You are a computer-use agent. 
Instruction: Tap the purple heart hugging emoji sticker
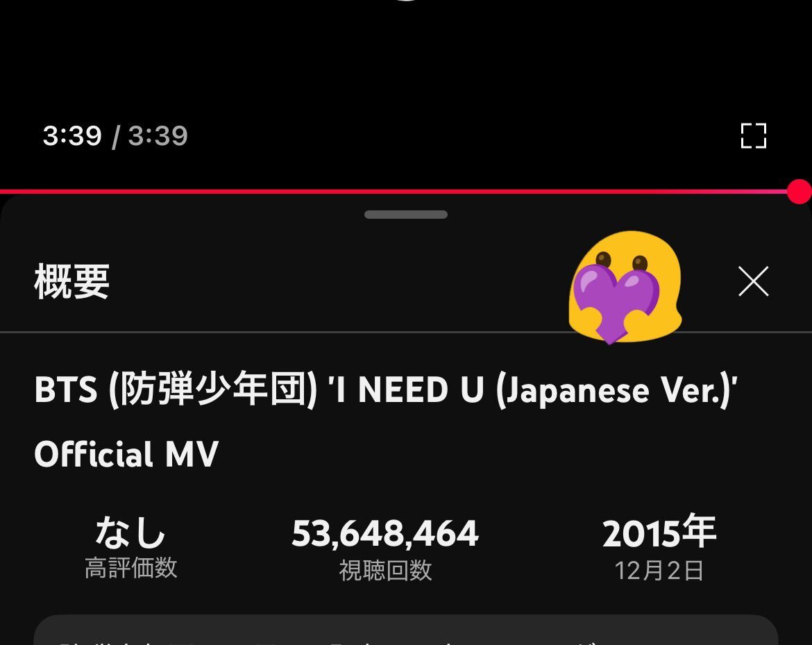(x=625, y=287)
